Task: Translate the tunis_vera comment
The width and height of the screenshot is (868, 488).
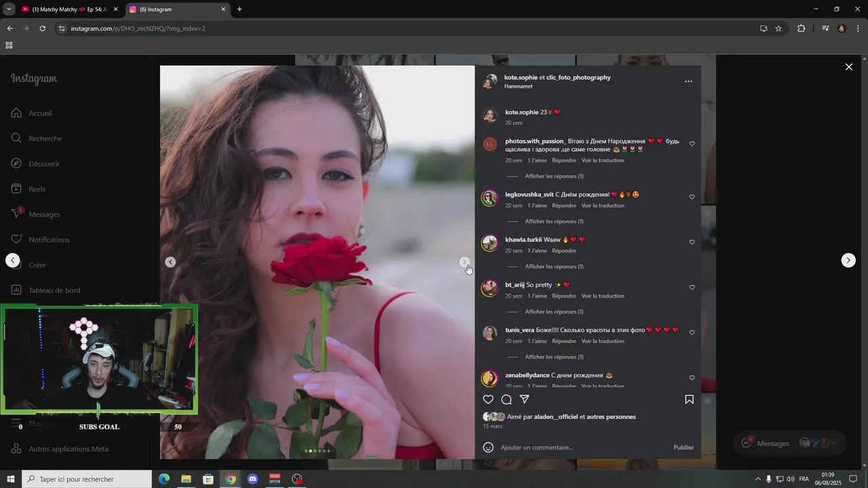Action: point(602,341)
